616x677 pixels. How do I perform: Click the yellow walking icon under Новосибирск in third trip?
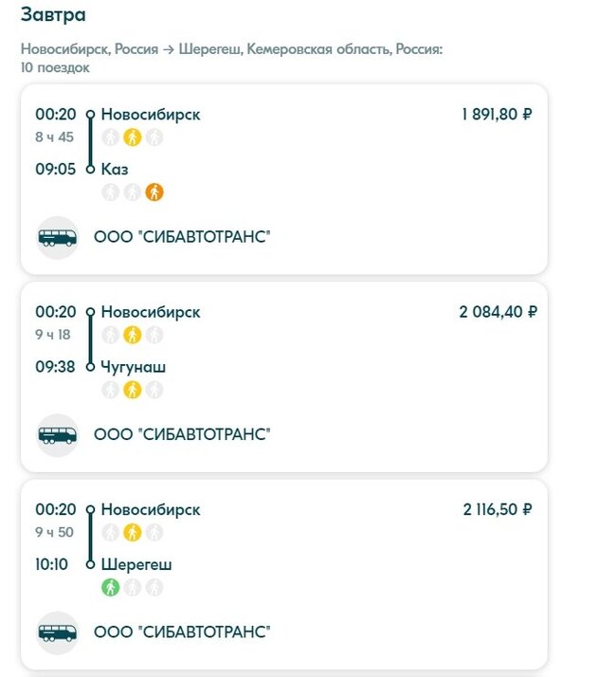click(133, 532)
